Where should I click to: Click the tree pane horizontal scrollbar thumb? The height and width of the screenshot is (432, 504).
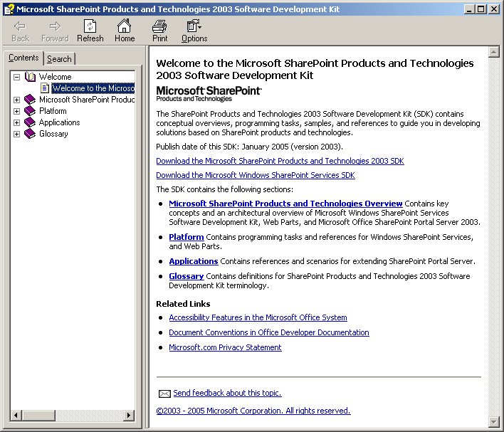(38, 416)
